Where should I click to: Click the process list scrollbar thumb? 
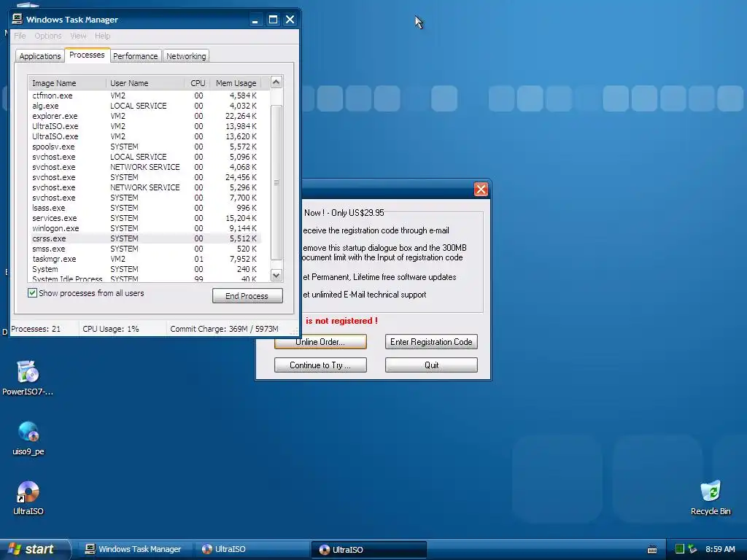[x=276, y=183]
